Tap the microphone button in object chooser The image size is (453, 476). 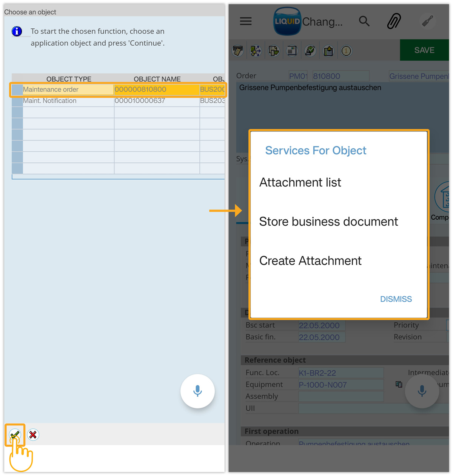click(197, 391)
